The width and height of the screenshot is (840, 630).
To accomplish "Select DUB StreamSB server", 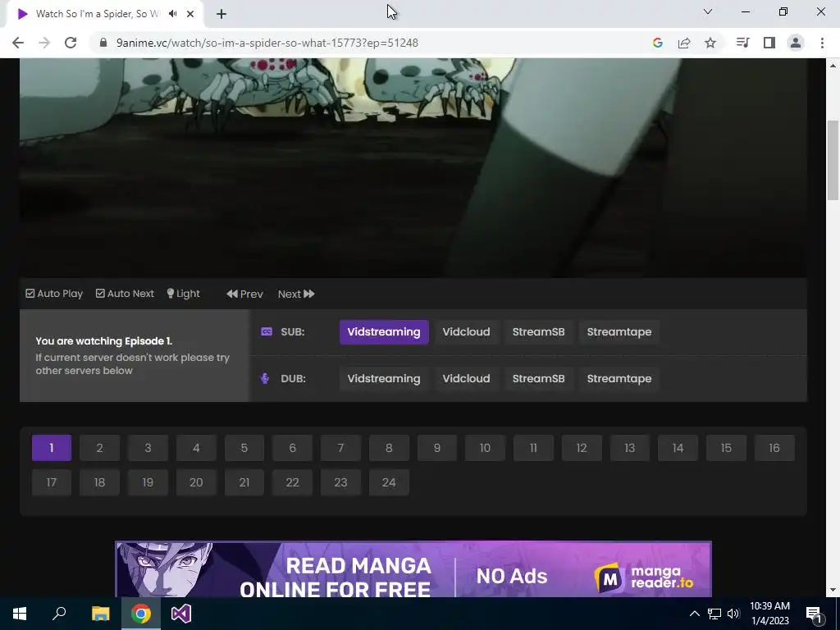I will coord(538,379).
